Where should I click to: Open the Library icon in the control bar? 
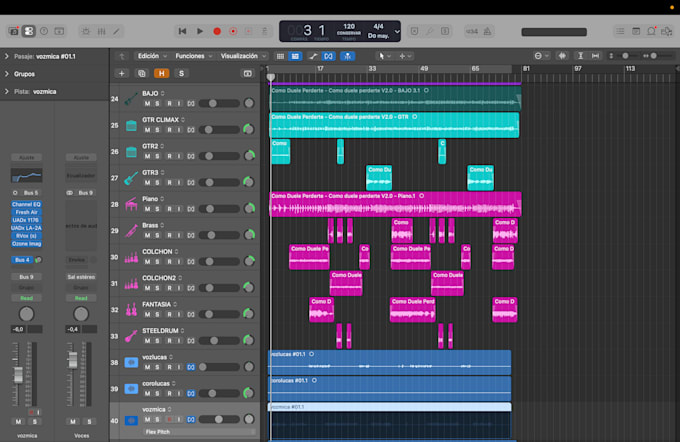coord(14,31)
